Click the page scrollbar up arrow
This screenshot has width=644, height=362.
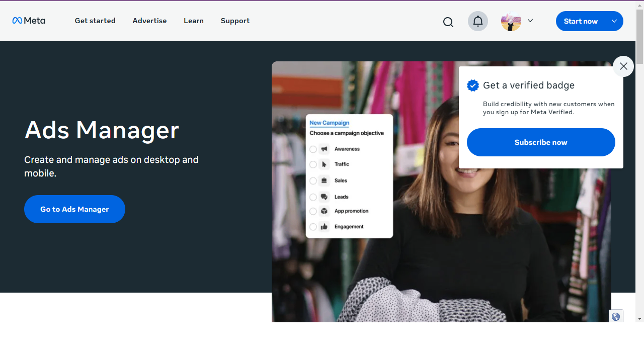click(x=639, y=5)
